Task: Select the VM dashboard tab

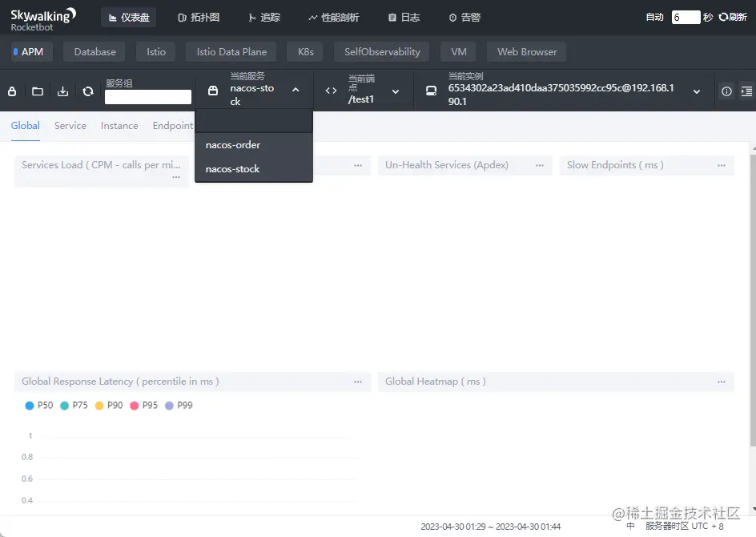Action: (x=459, y=51)
